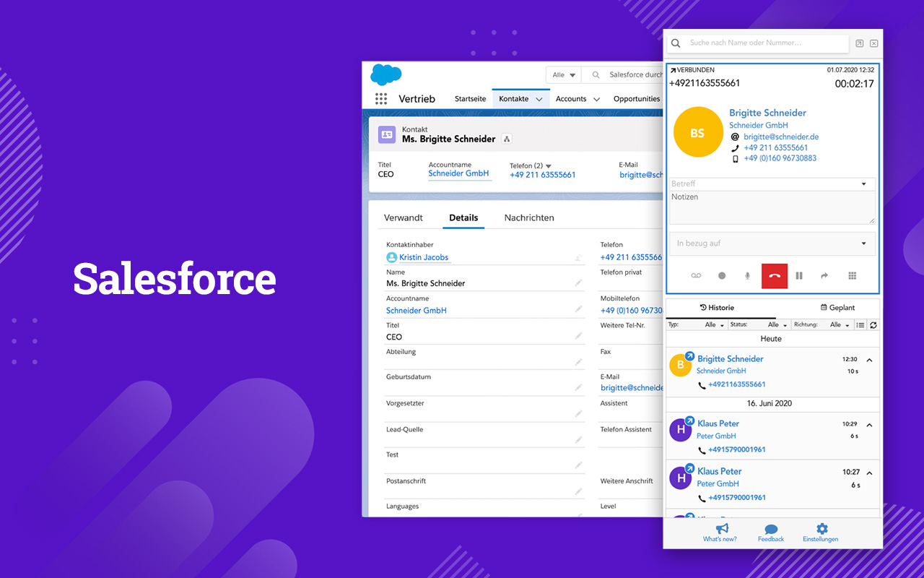
Task: Open the Status filter dropdown
Action: point(777,325)
